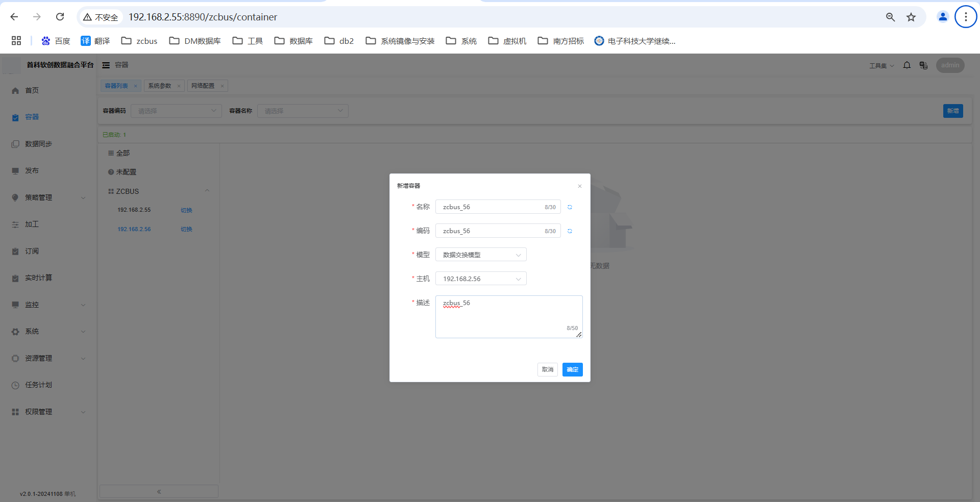980x502 pixels.
Task: Open the 数据同步 sidebar menu item
Action: (39, 144)
